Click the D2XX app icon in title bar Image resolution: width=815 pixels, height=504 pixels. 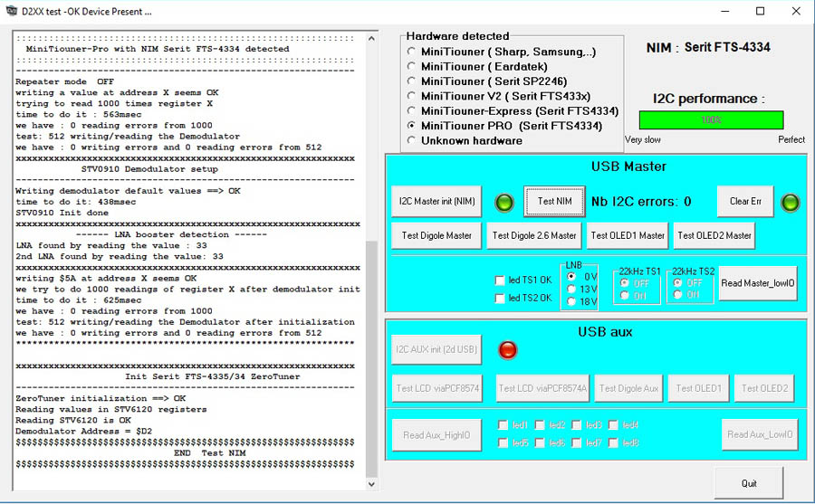[x=11, y=12]
